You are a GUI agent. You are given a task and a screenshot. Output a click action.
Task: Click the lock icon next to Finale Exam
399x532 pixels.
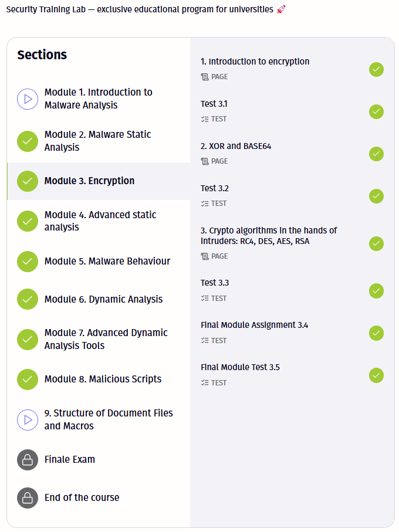click(x=28, y=460)
